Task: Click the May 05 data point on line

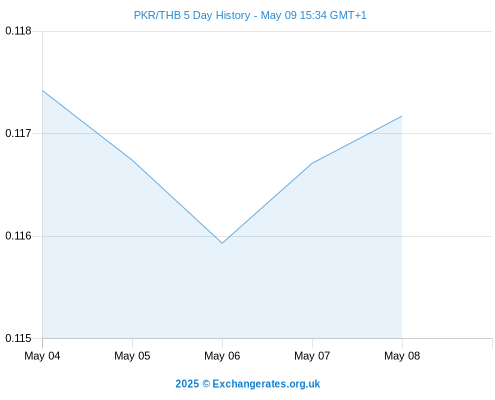Action: coord(132,160)
